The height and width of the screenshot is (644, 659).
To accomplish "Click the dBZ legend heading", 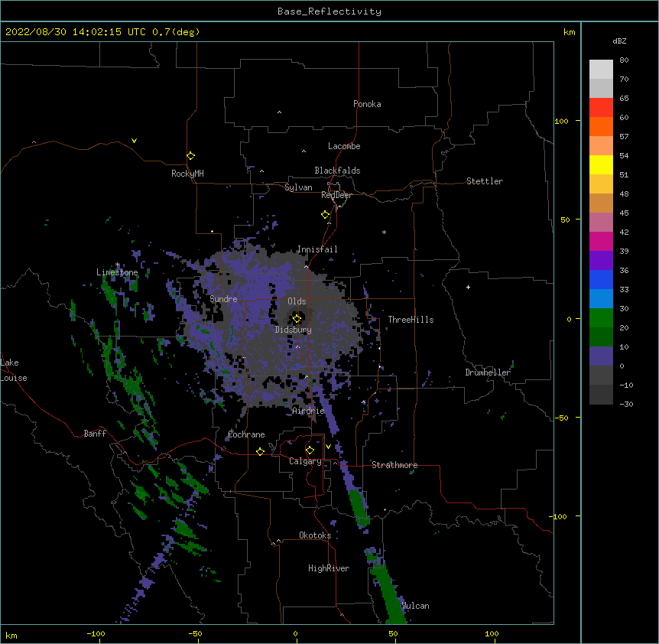I will [619, 41].
